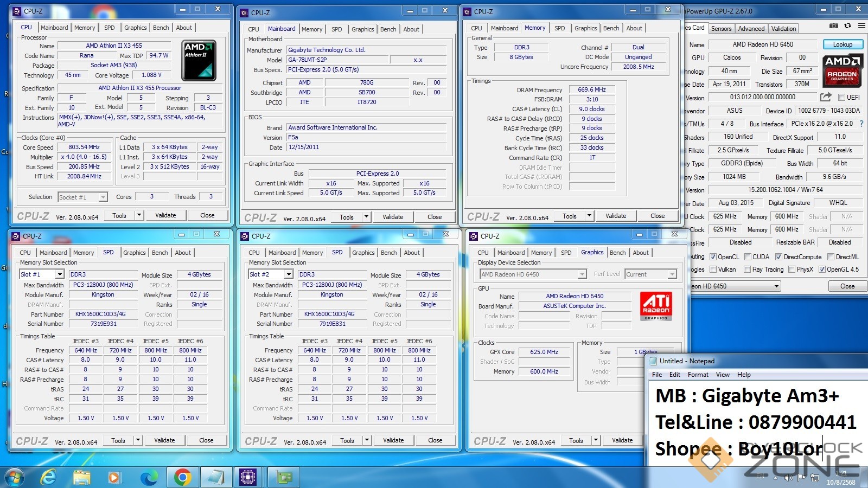Screen dimensions: 868x488
Task: Click the Lookup button in GPU-Z
Action: [x=842, y=44]
